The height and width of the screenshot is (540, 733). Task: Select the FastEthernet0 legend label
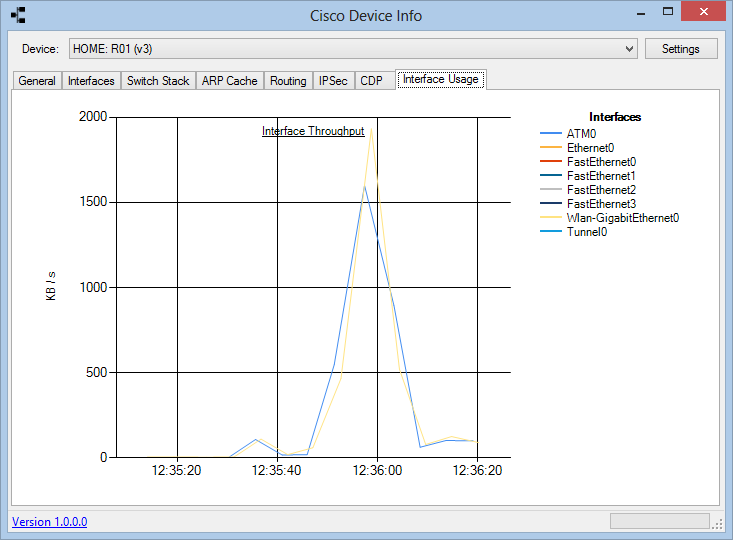(x=602, y=162)
